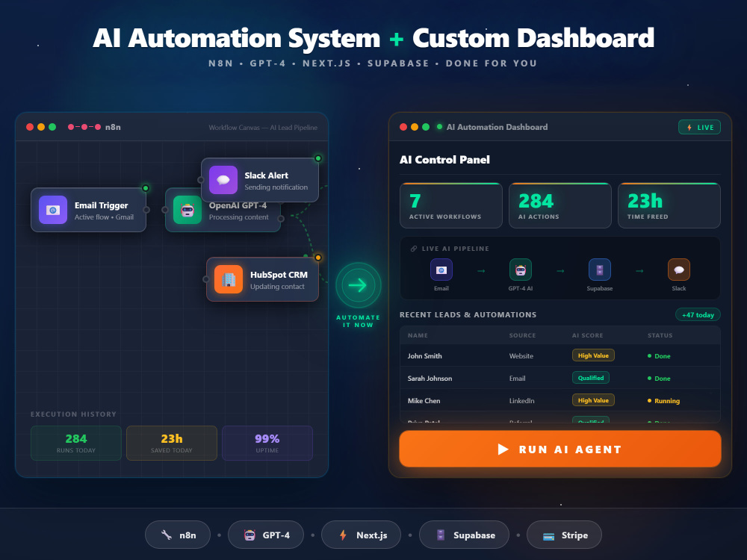
Task: Open the 7 Active Workflows card
Action: point(451,206)
